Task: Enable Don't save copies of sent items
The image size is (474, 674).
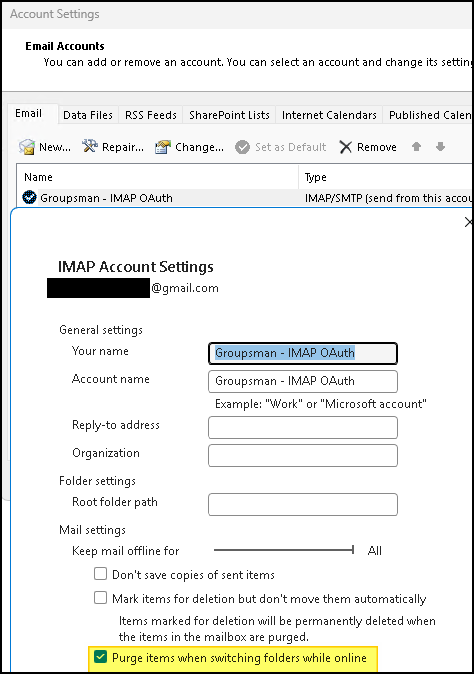Action: coord(101,574)
